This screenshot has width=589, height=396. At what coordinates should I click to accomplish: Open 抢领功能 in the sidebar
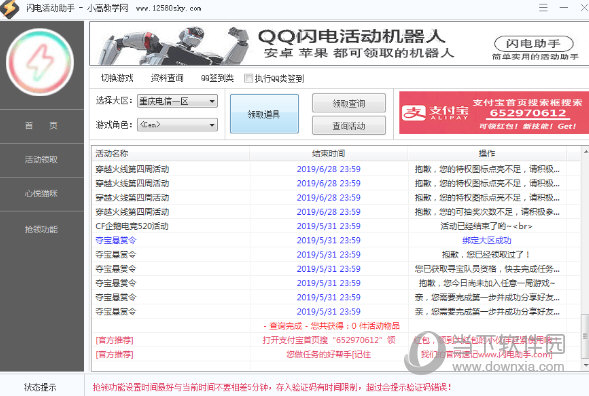41,229
